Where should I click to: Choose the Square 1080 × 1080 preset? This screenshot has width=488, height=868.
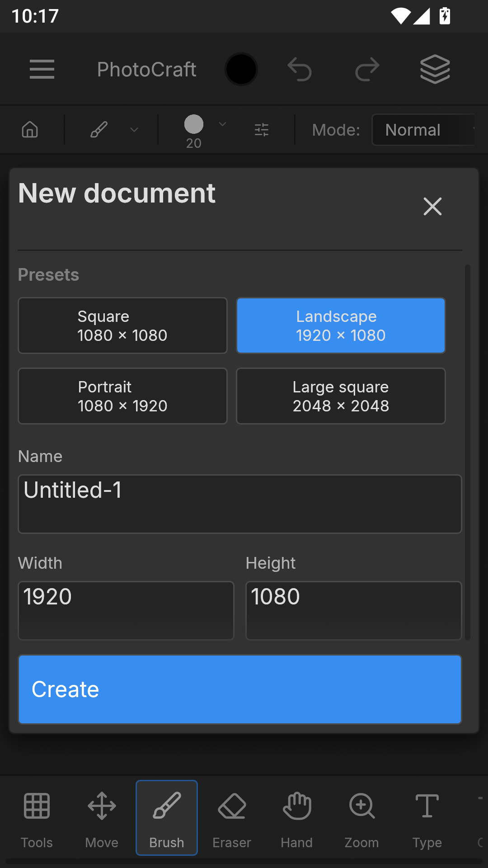[122, 325]
